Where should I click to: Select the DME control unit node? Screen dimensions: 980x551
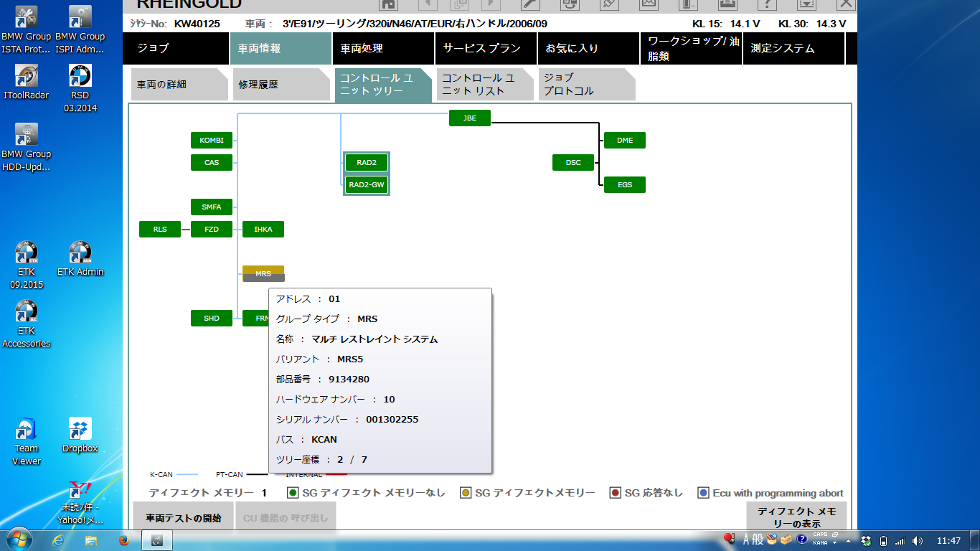click(624, 141)
